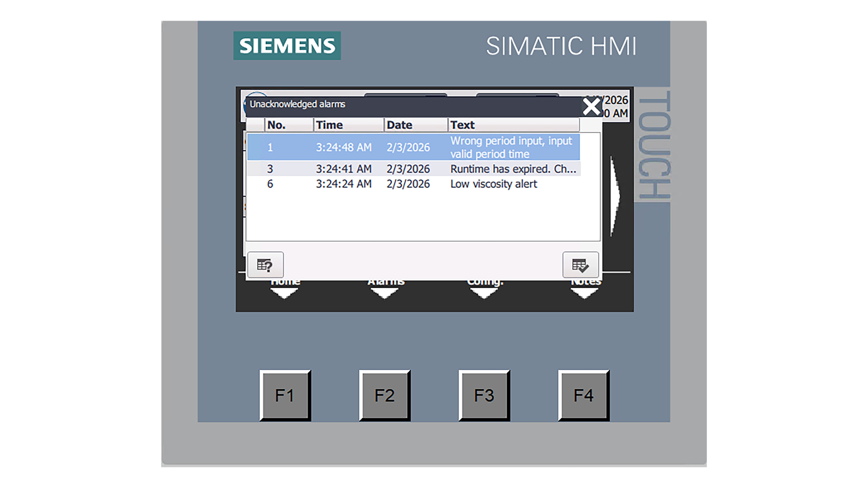868x488 pixels.
Task: Click time 3:24:41 AM cell
Action: 343,169
